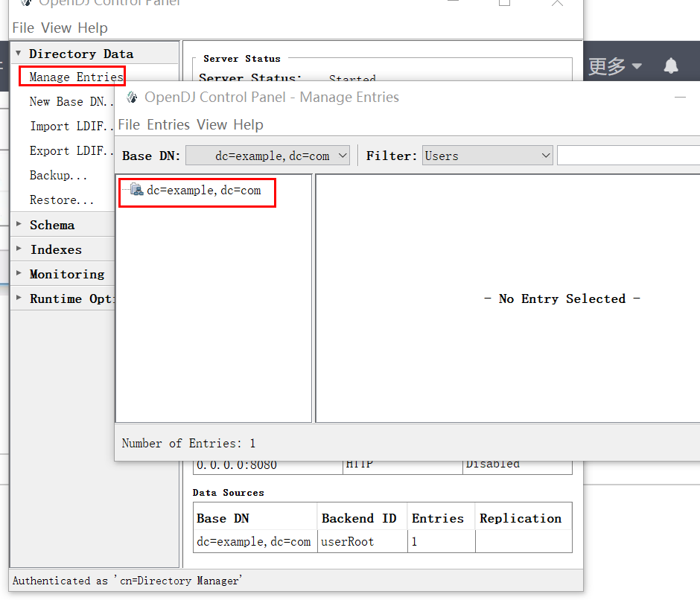Open Help menu in Manage Entries window
The width and height of the screenshot is (700, 600).
tap(248, 124)
